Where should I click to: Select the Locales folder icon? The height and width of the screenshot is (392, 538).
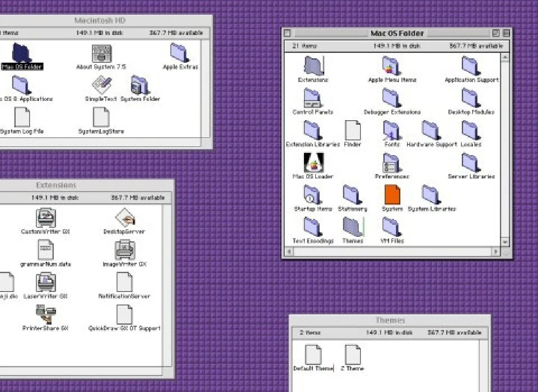tap(471, 131)
